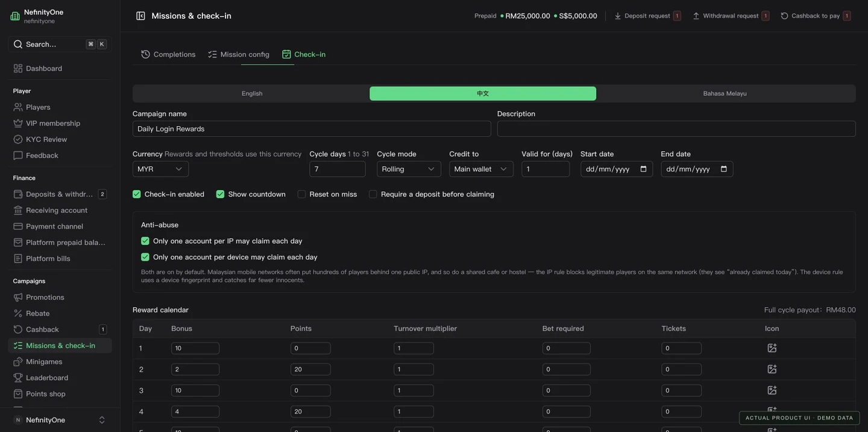Switch to Completions tab
This screenshot has height=432, width=868.
pyautogui.click(x=169, y=54)
